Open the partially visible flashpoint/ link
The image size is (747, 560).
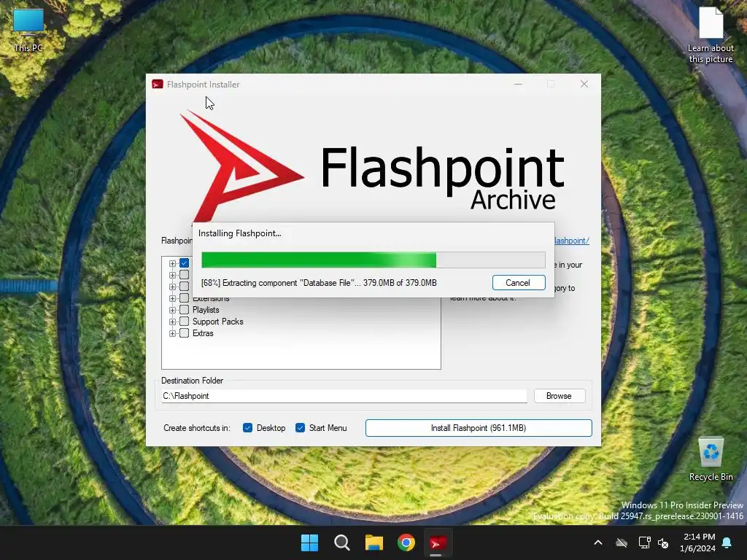click(572, 241)
